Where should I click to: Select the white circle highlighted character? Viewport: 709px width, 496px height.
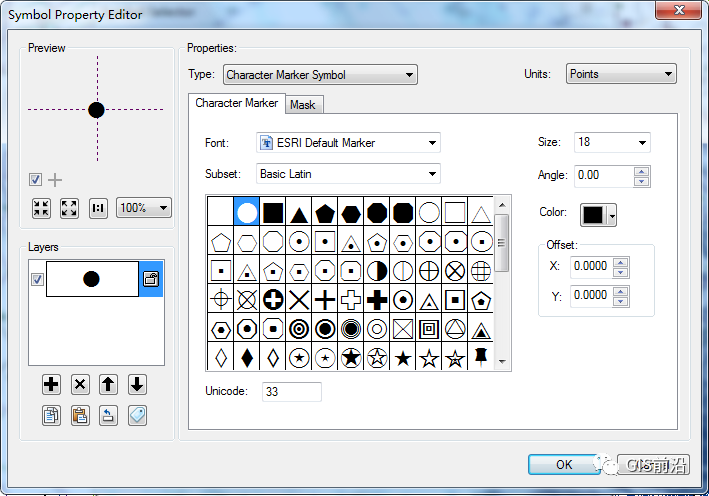pyautogui.click(x=247, y=212)
